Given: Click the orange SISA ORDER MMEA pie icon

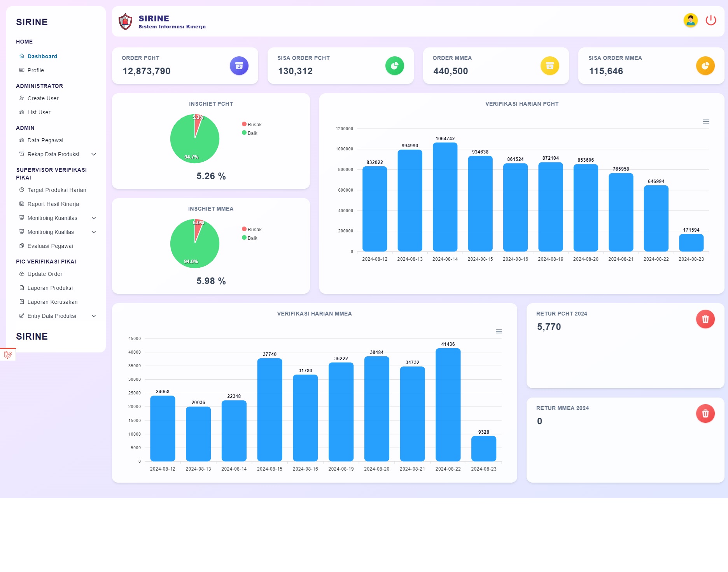Looking at the screenshot, I should 705,66.
